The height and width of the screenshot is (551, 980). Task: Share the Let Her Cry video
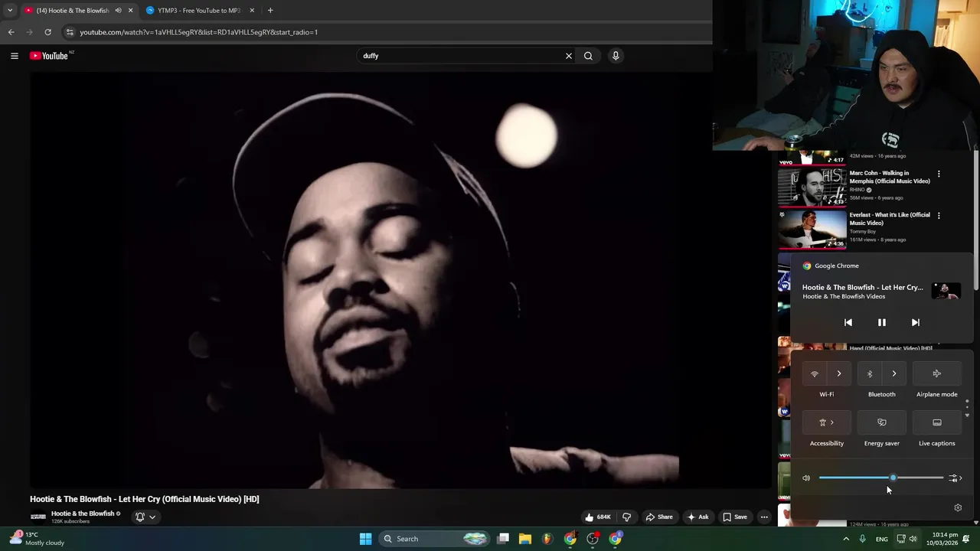click(658, 517)
